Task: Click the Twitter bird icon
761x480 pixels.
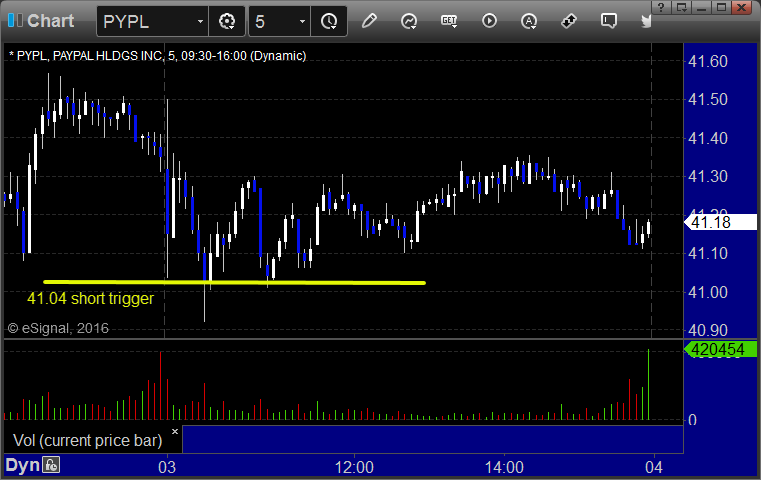Action: (646, 21)
